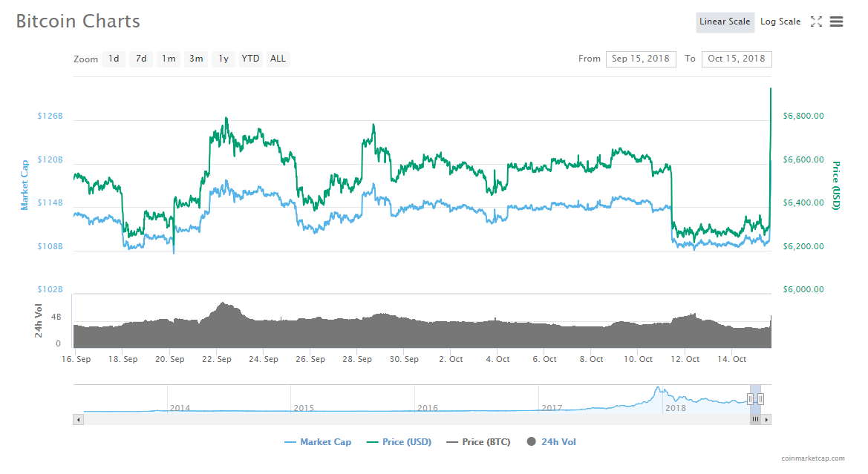Set zoom range to 3m
Screen dimensions: 868x474
(x=196, y=59)
